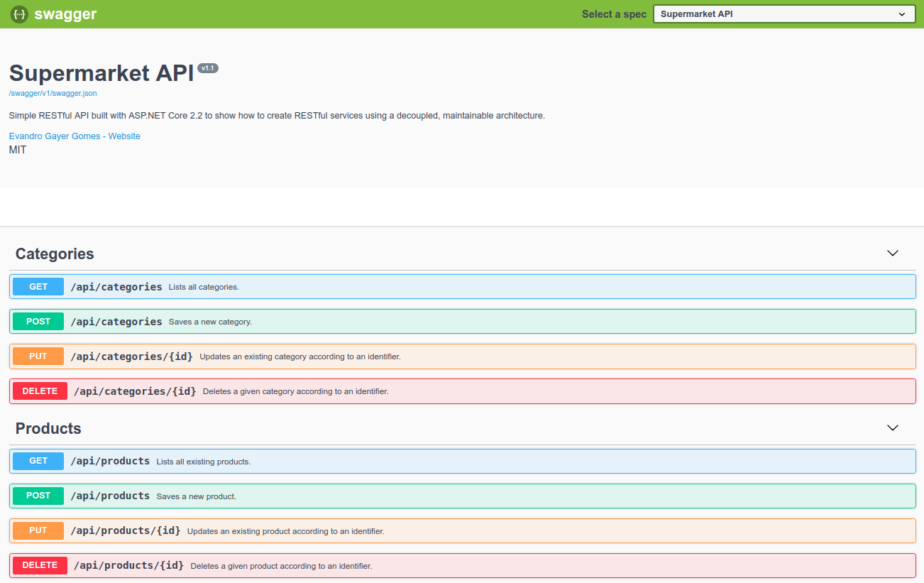
Task: Collapse the Categories section chevron
Action: [893, 254]
